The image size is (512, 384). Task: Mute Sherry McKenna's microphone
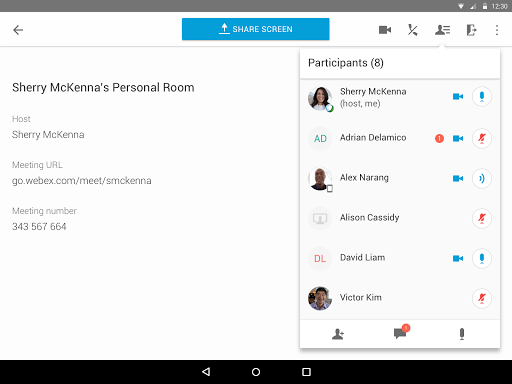[482, 97]
